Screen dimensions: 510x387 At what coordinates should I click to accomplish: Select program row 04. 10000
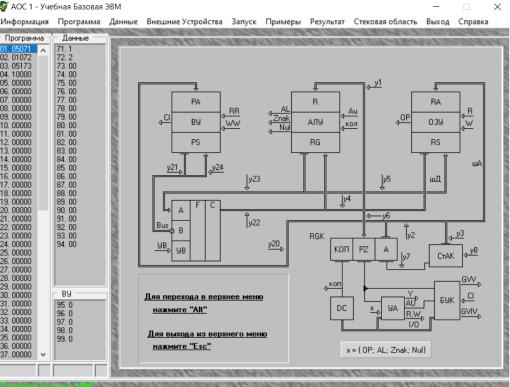(x=18, y=74)
